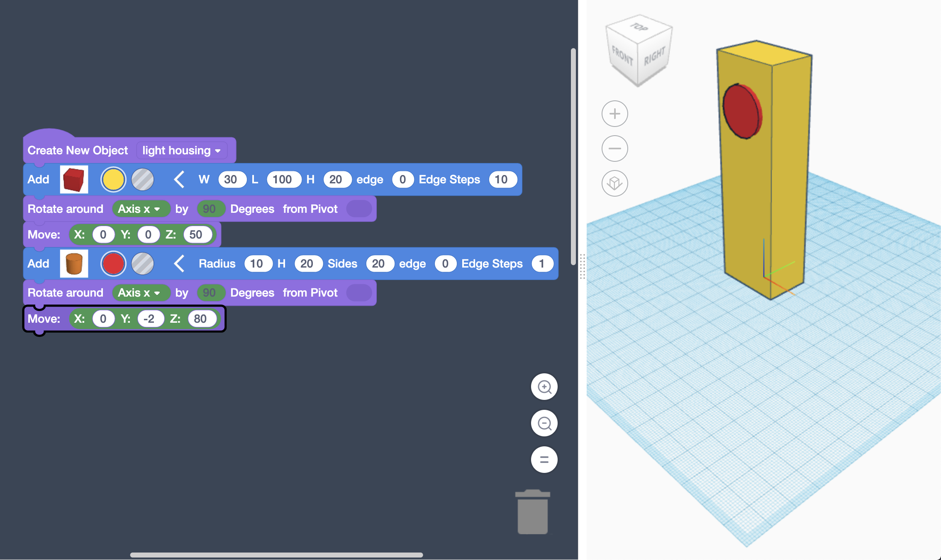
Task: Click the equals reset-zoom icon
Action: [x=544, y=459]
